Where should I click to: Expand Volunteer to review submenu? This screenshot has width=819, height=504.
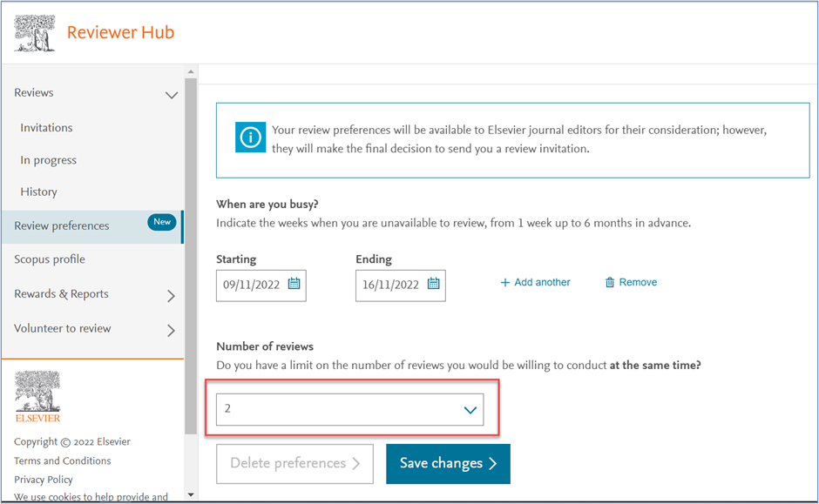(x=171, y=331)
